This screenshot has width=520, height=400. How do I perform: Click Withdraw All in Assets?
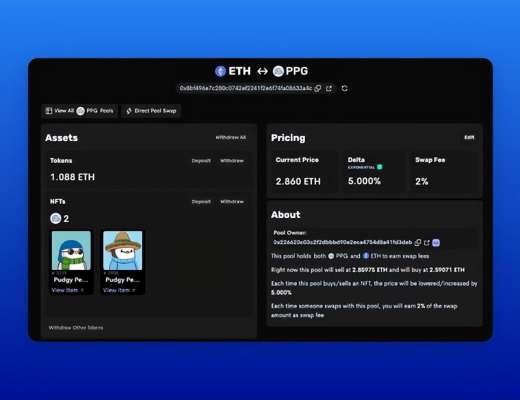231,137
